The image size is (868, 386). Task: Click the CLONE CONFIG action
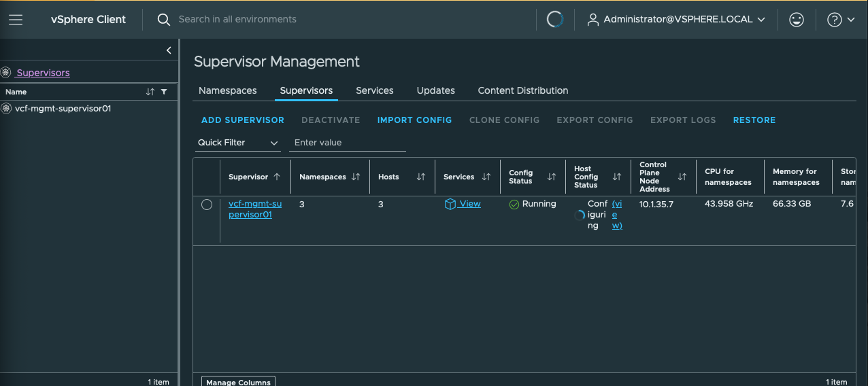[x=504, y=120]
